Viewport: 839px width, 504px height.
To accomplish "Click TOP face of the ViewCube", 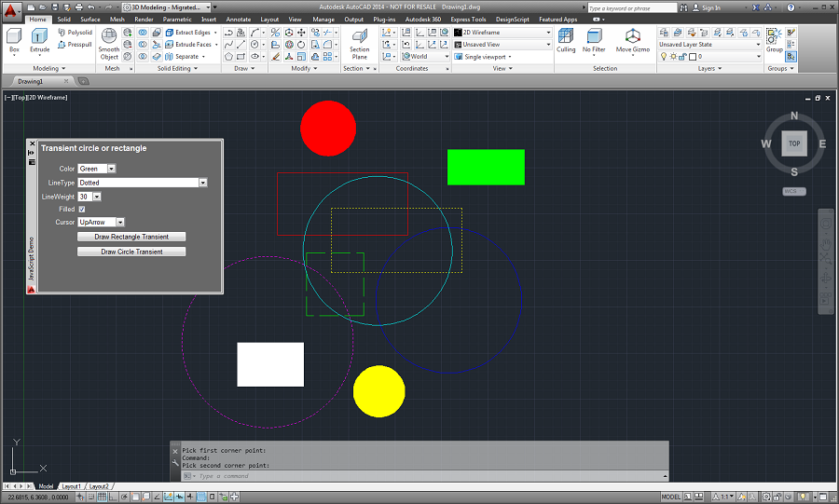I will click(794, 143).
